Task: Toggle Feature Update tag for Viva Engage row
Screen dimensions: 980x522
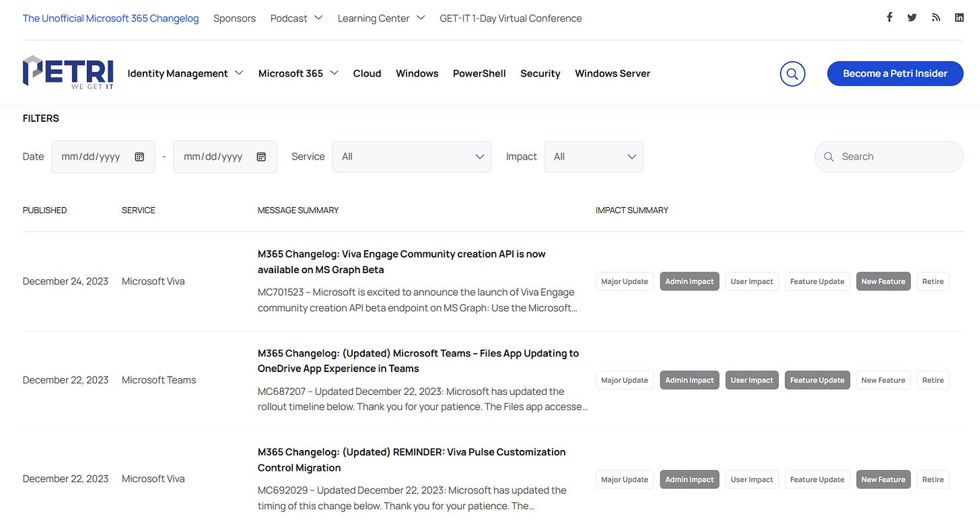Action: click(x=817, y=281)
